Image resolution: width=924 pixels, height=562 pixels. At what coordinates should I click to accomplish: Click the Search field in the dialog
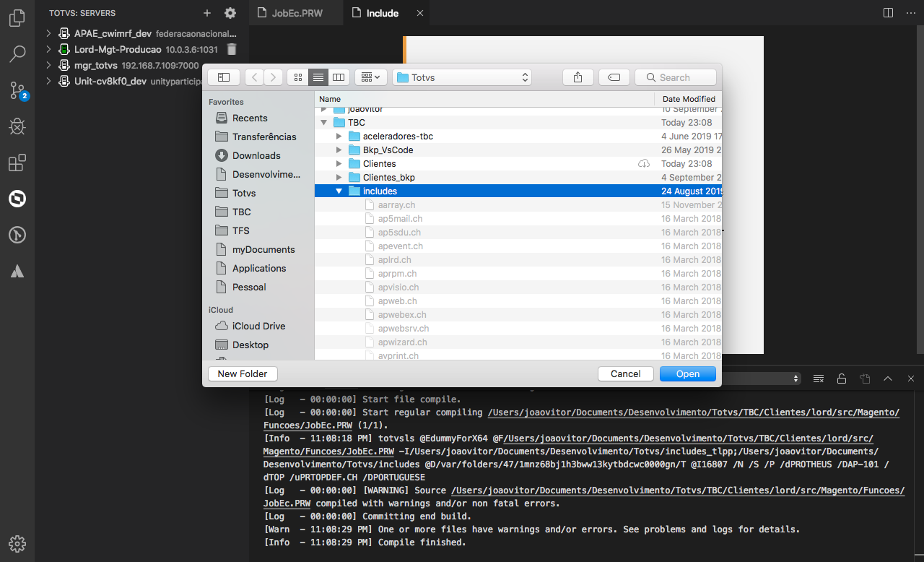pyautogui.click(x=675, y=77)
